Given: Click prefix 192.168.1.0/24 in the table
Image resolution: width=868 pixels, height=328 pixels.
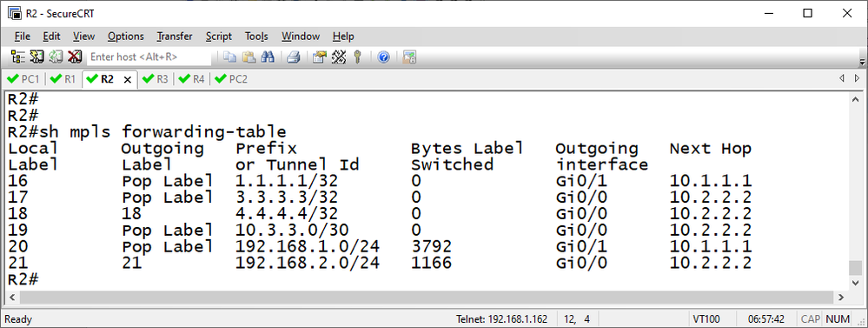Looking at the screenshot, I should [308, 246].
